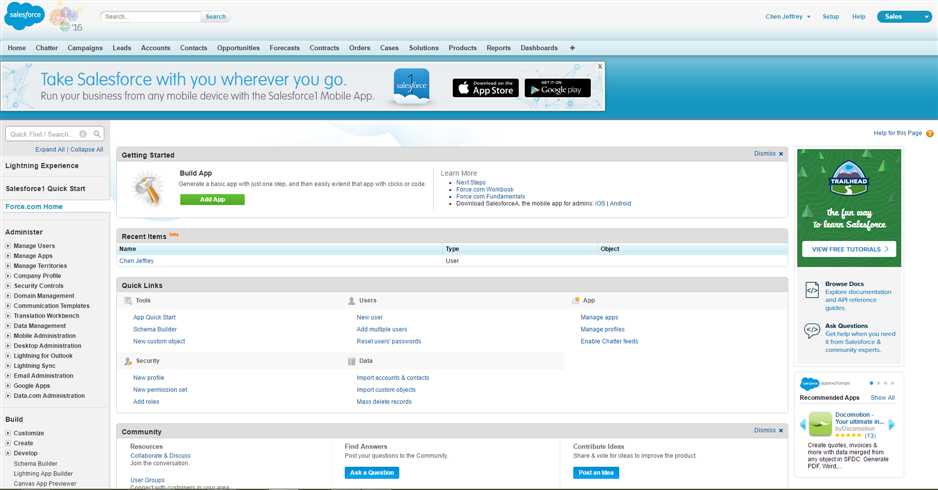938x490 pixels.
Task: Click the Show All recommended apps link
Action: 882,397
